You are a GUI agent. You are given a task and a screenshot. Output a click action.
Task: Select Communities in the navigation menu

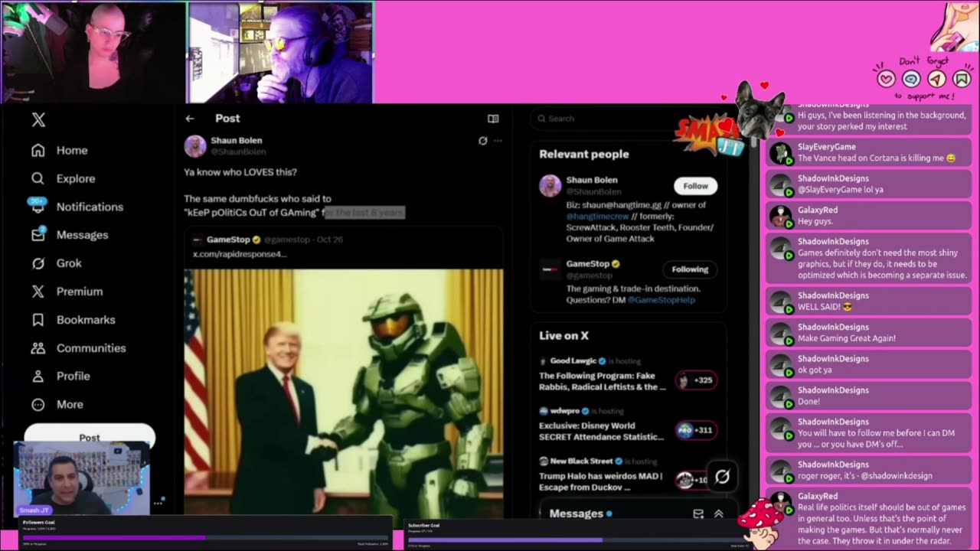click(x=91, y=348)
